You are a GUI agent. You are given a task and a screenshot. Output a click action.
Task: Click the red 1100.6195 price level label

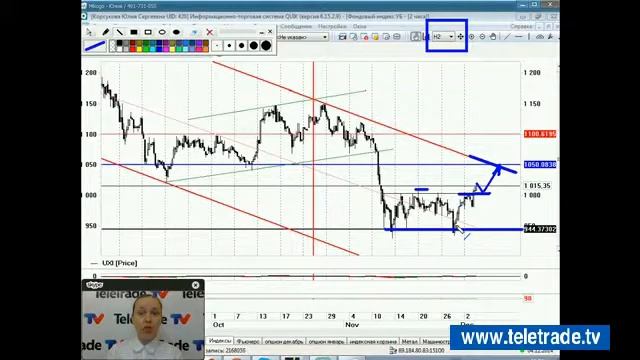(540, 134)
